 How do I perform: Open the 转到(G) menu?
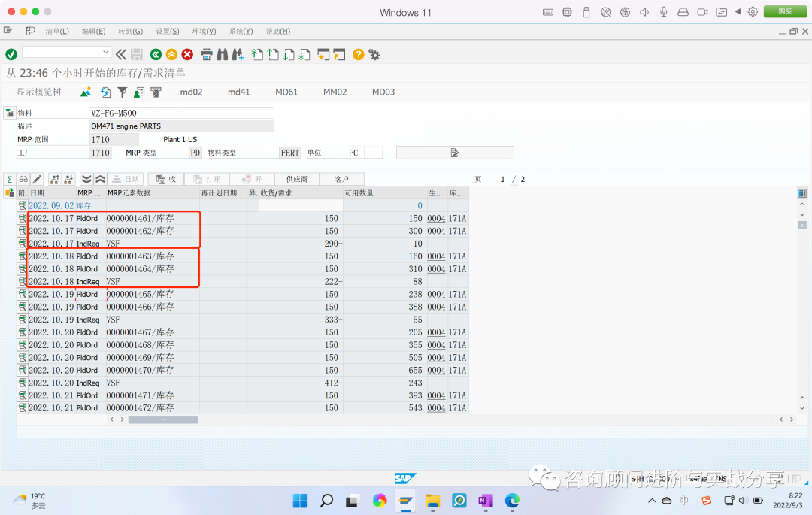(131, 31)
